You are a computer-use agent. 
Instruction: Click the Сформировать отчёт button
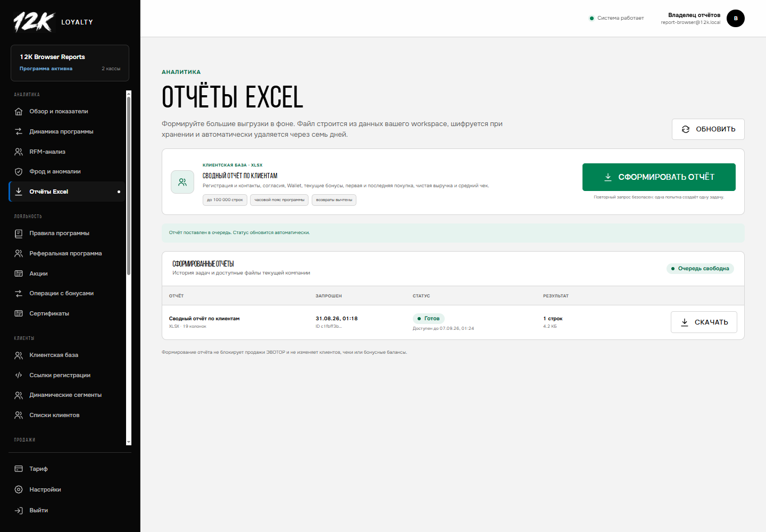tap(659, 177)
